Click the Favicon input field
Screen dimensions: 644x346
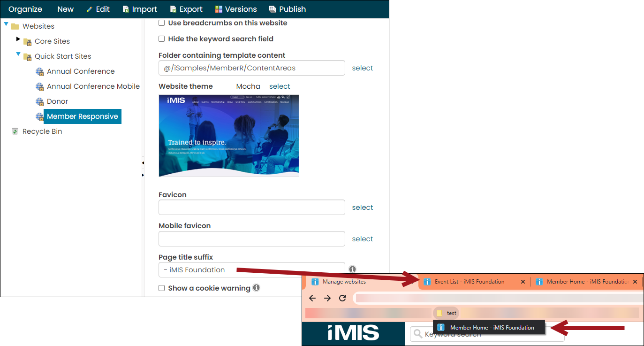[252, 208]
